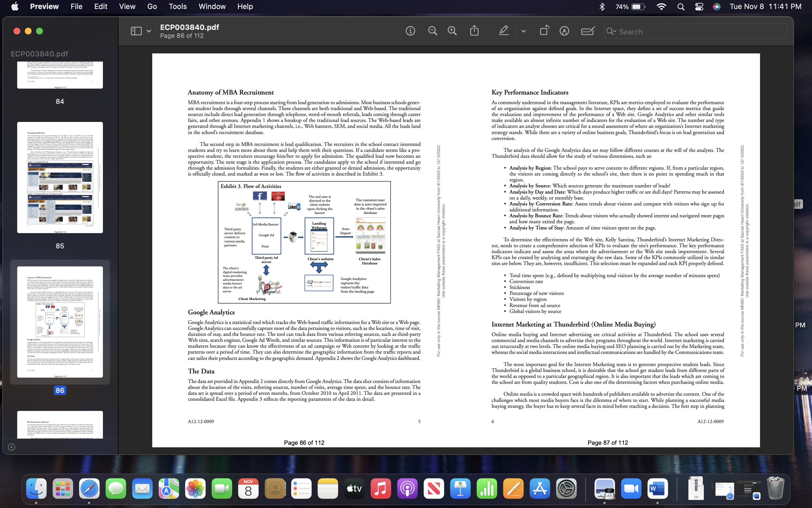Screen dimensions: 812x508
Task: Open Messages from the Dock
Action: 116,489
